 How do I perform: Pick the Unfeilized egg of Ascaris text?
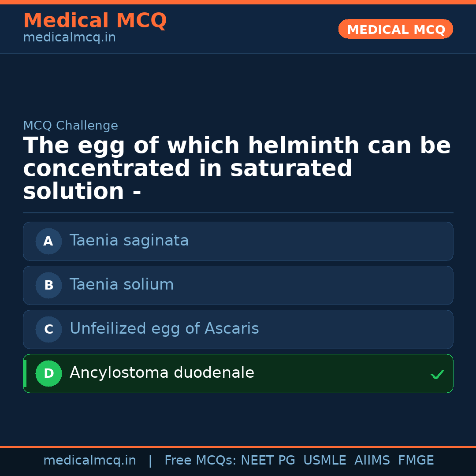pos(164,329)
